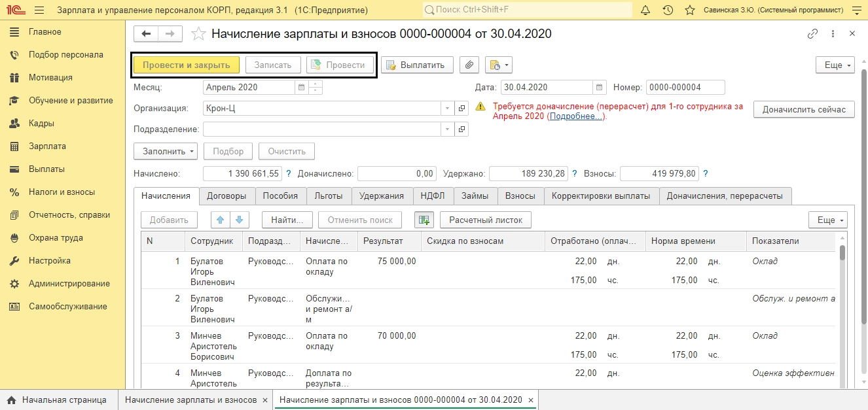
Task: Add the document to favorites with the star
Action: [x=198, y=34]
